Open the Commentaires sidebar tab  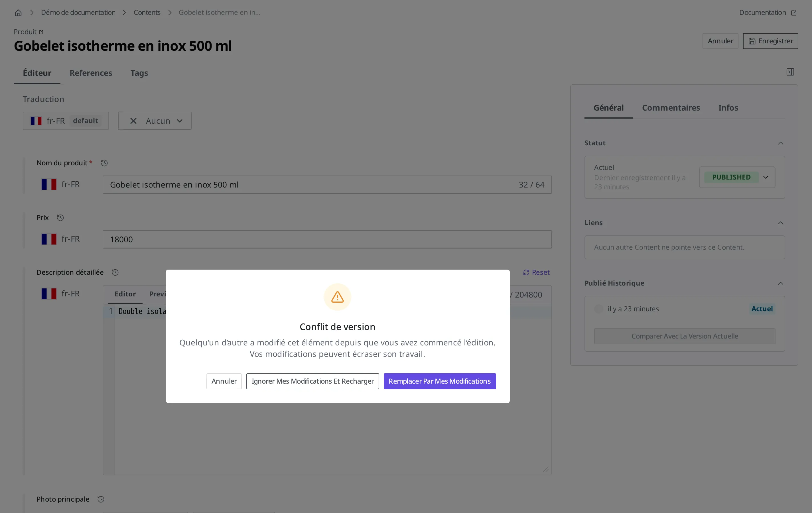point(671,108)
